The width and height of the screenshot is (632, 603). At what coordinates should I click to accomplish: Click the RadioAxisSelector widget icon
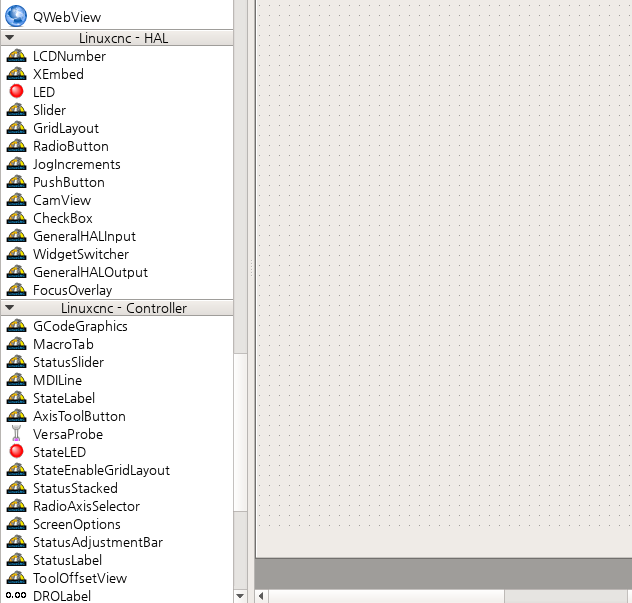[x=17, y=506]
